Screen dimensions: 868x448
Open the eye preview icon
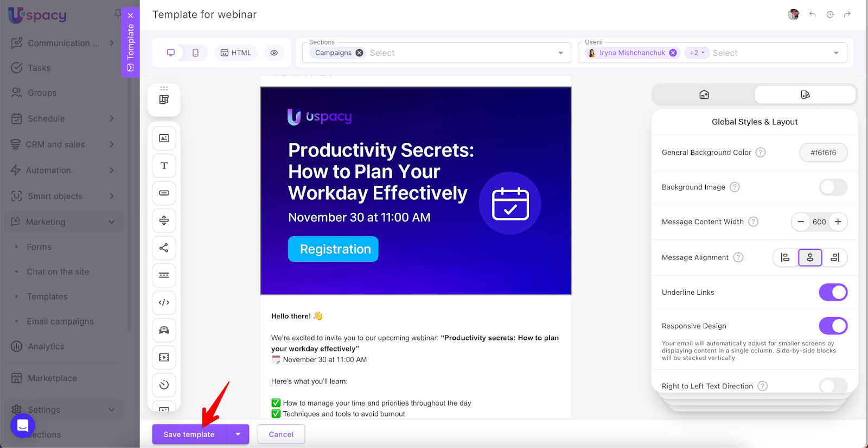(x=274, y=53)
